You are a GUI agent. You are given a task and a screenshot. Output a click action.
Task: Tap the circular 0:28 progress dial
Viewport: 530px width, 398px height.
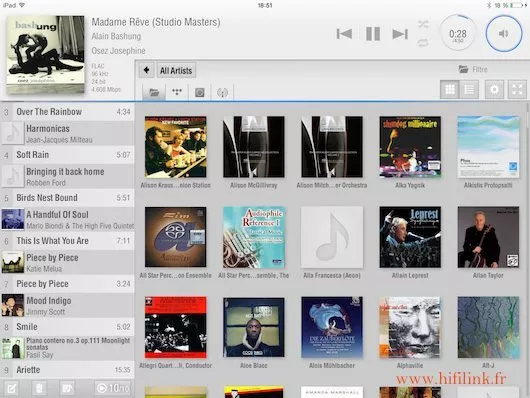point(458,33)
